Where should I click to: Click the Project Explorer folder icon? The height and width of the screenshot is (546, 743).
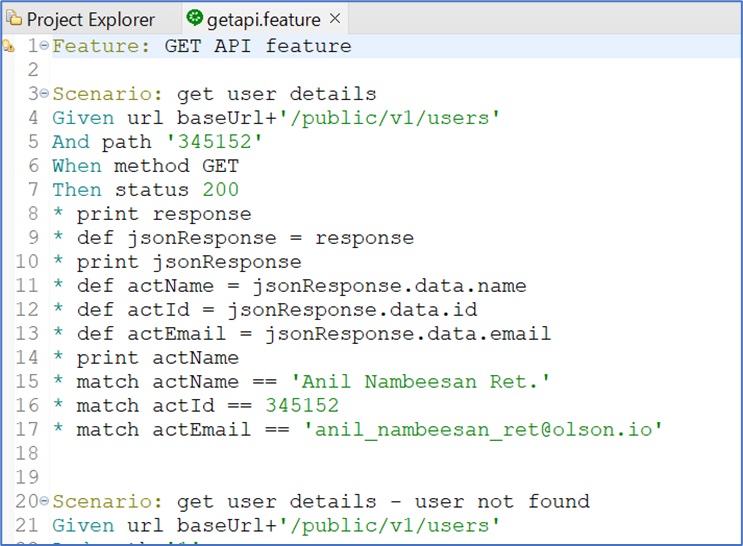coord(14,19)
